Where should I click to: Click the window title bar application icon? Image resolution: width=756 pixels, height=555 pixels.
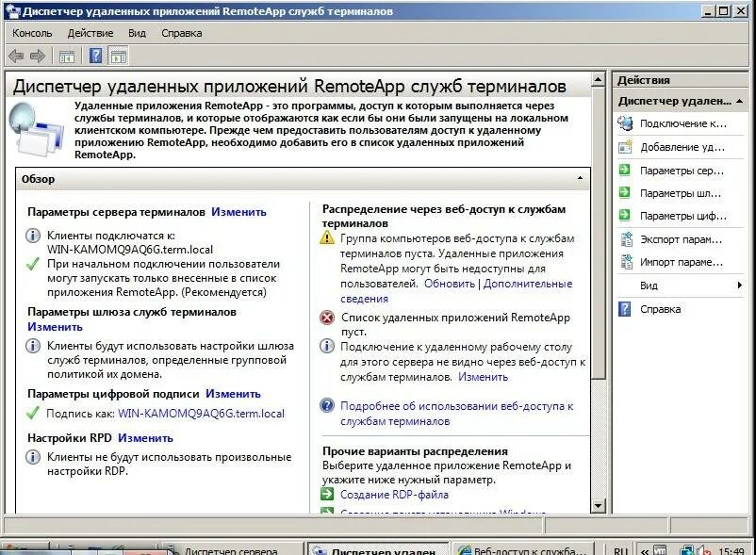tap(12, 10)
